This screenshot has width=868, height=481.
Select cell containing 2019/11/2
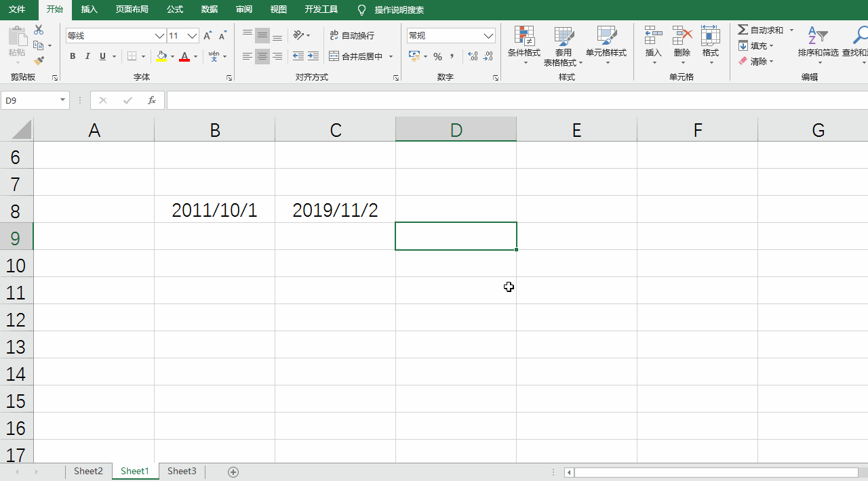[x=335, y=209]
